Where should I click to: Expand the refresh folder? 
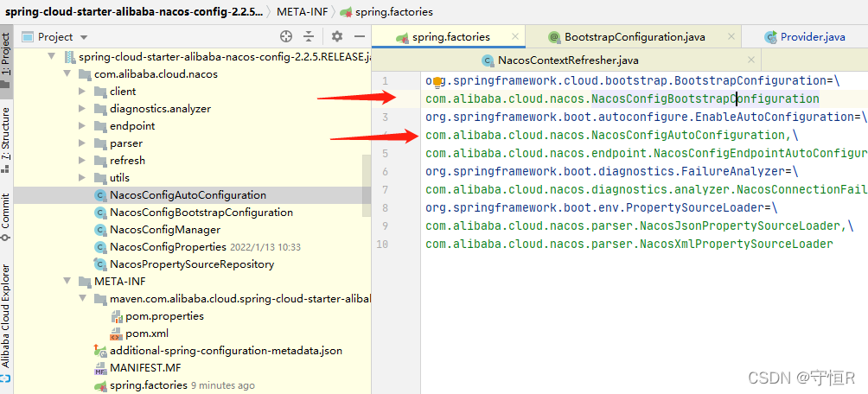(82, 161)
